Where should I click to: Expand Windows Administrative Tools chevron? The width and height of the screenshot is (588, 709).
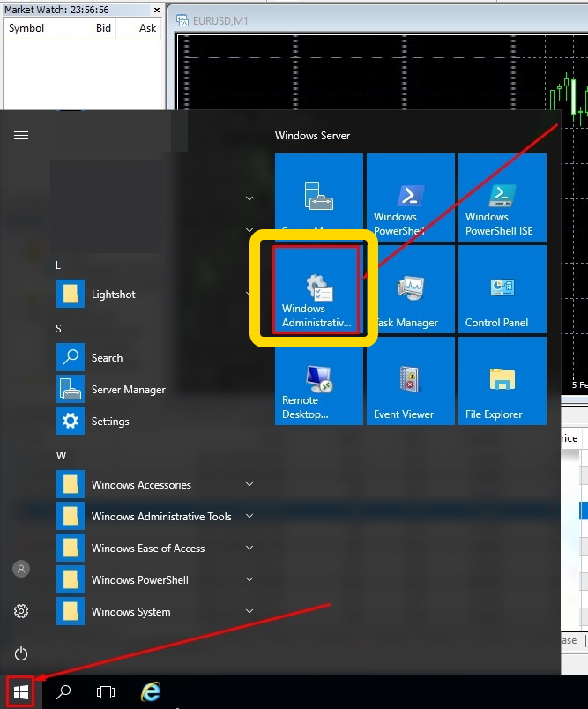(x=249, y=516)
